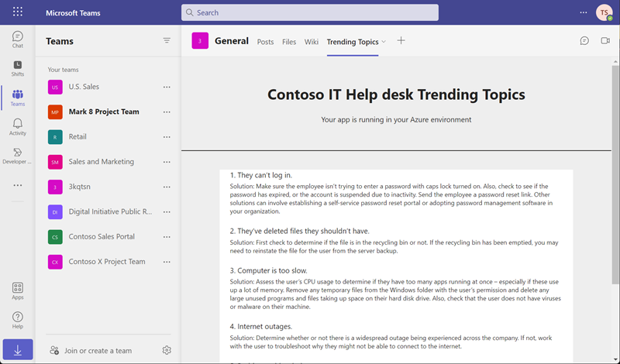Click 'Your app is running in your Azure environment'

[x=396, y=120]
